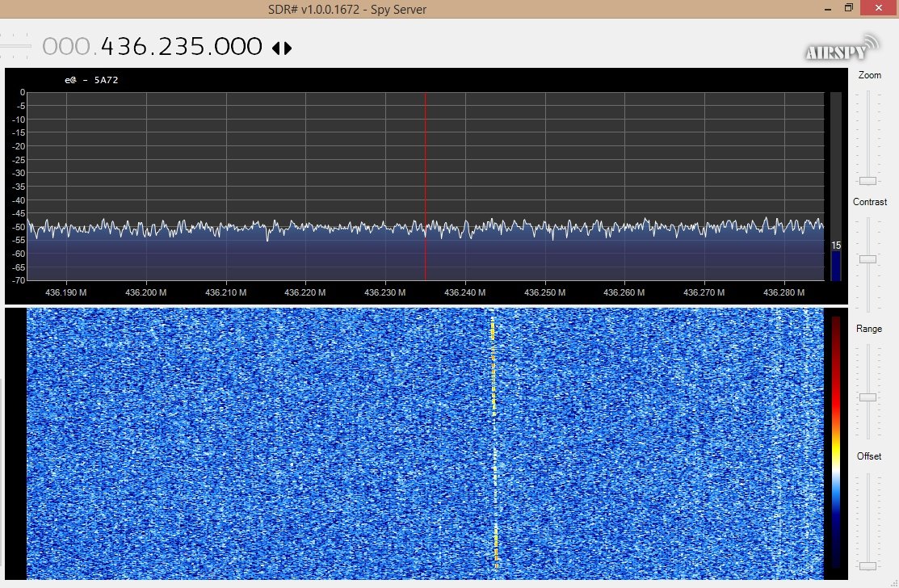Restore down the SDR# window
This screenshot has height=588, width=899.
[x=849, y=8]
